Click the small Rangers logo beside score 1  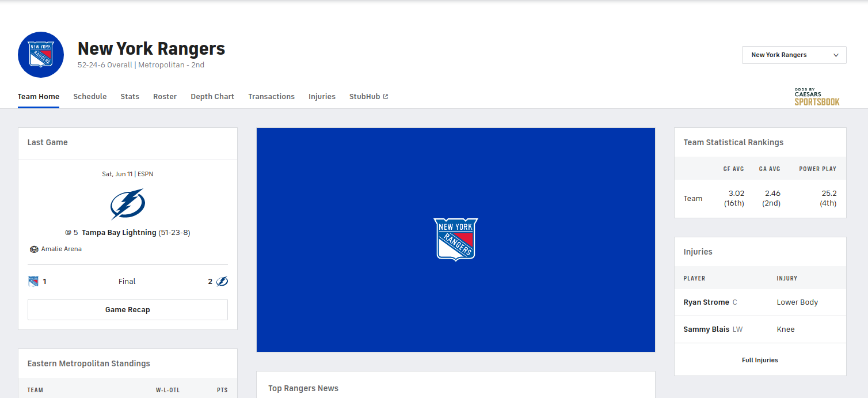(x=33, y=282)
